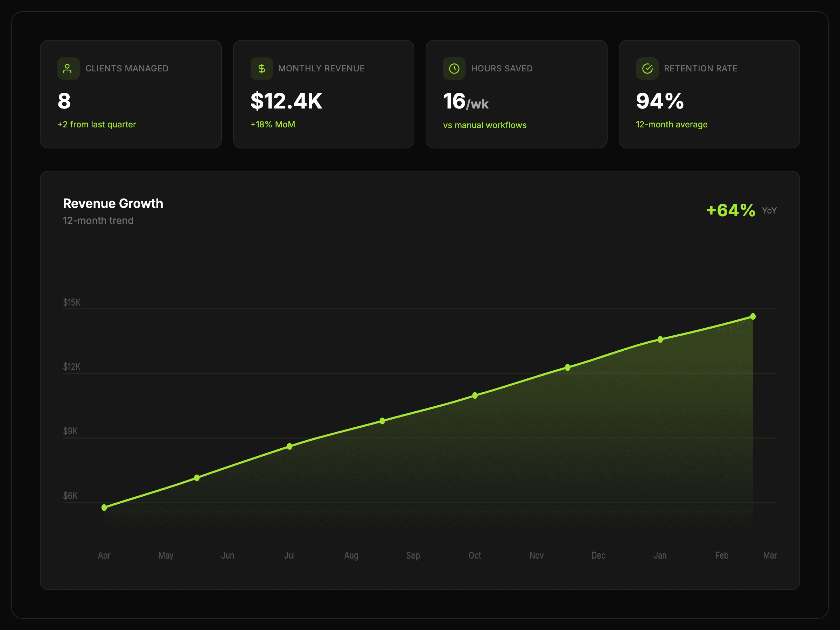Screen dimensions: 840x630
Task: Select the last data point near March
Action: 752,317
